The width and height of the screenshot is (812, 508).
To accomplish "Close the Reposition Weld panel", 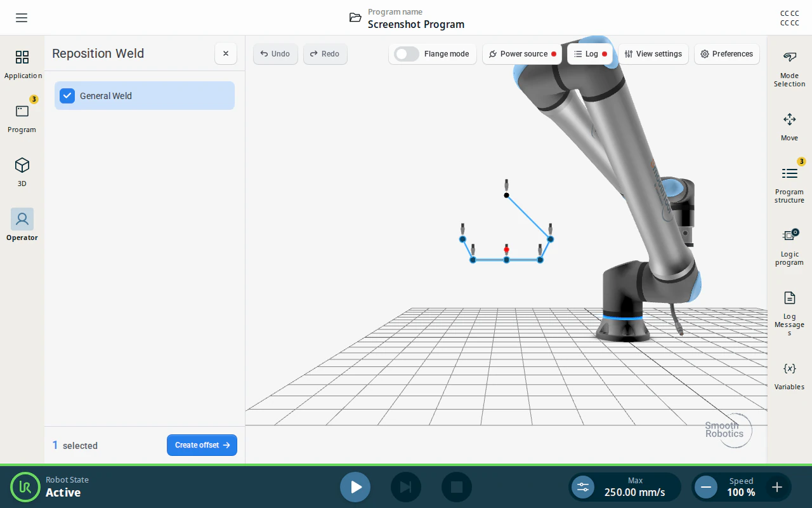I will [226, 54].
